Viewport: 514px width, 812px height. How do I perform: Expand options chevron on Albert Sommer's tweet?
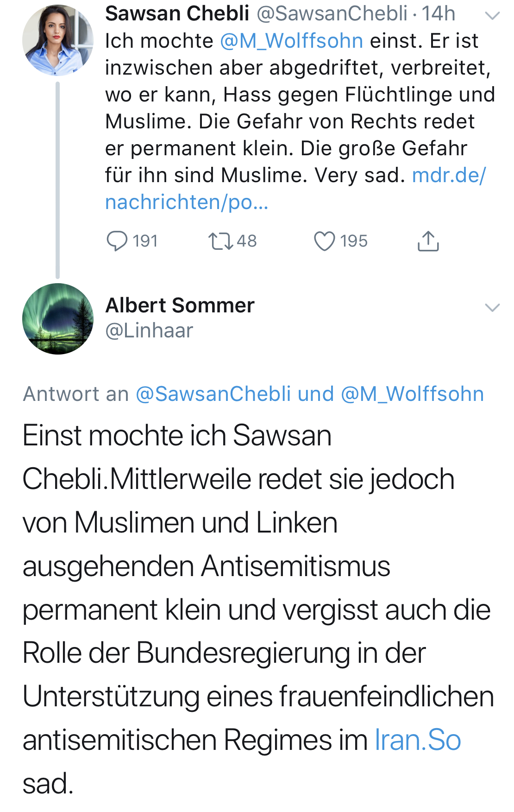[x=492, y=308]
